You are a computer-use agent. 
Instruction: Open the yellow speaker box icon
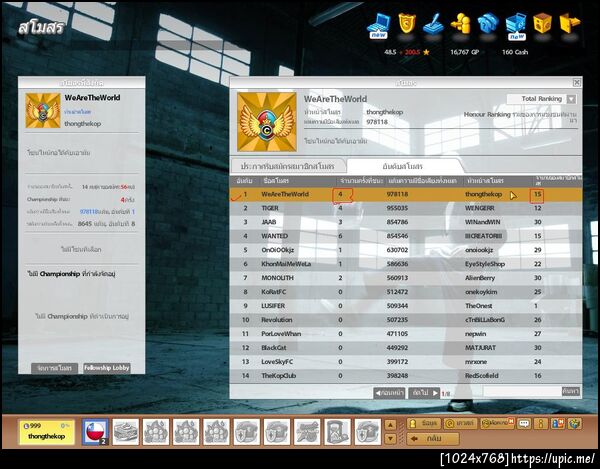pos(543,23)
